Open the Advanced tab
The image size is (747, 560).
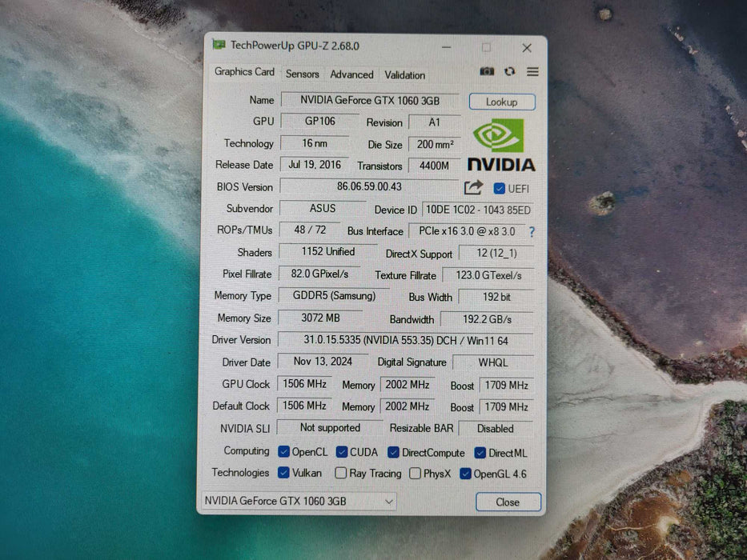[351, 74]
